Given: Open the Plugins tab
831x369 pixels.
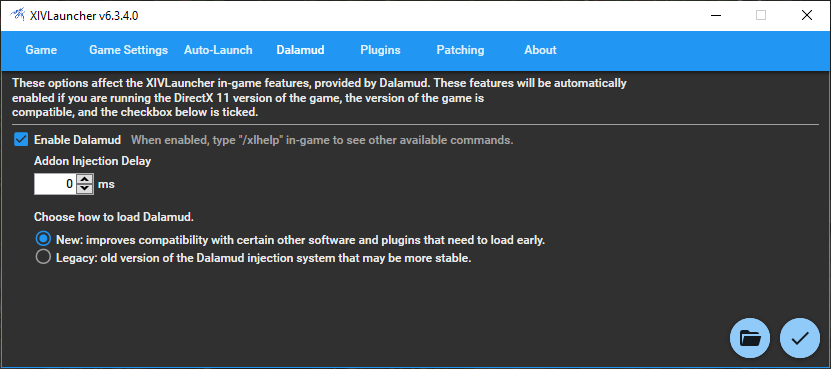Looking at the screenshot, I should (x=381, y=50).
